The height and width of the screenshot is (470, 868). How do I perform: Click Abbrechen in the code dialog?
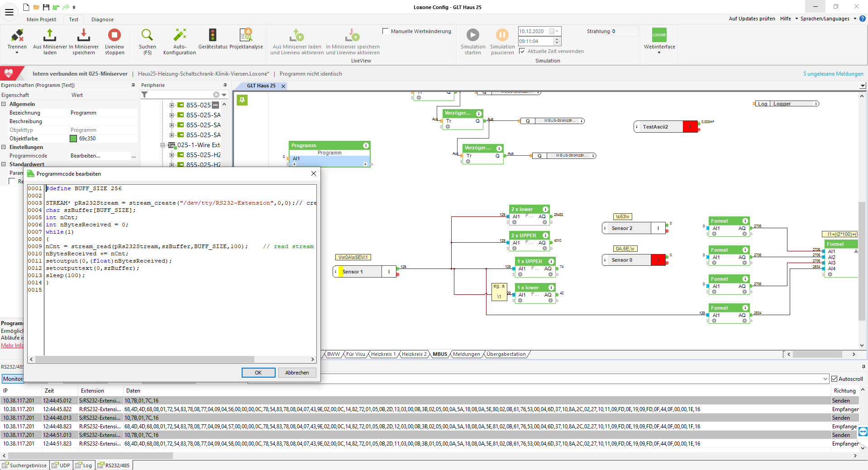click(x=297, y=373)
